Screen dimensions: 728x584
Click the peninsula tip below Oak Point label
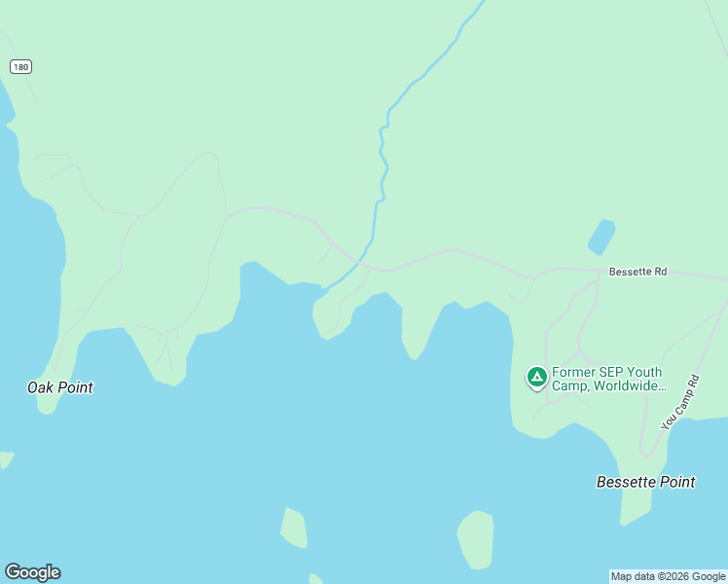[46, 407]
